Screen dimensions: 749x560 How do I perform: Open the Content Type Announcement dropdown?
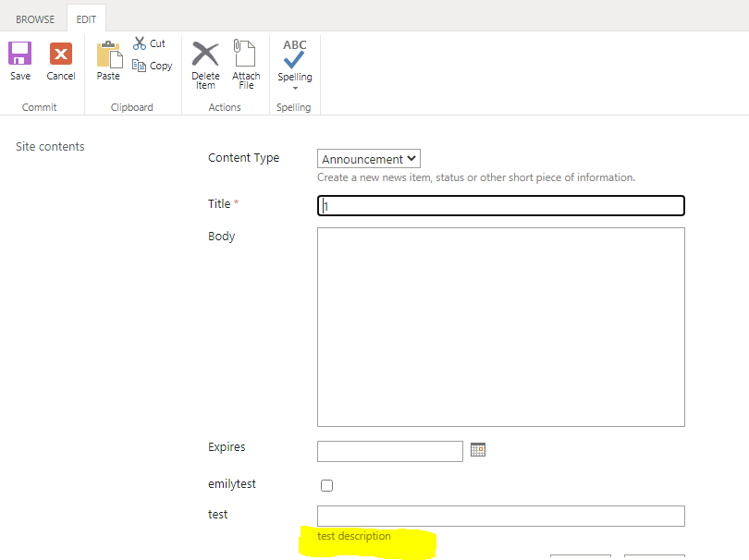(369, 159)
